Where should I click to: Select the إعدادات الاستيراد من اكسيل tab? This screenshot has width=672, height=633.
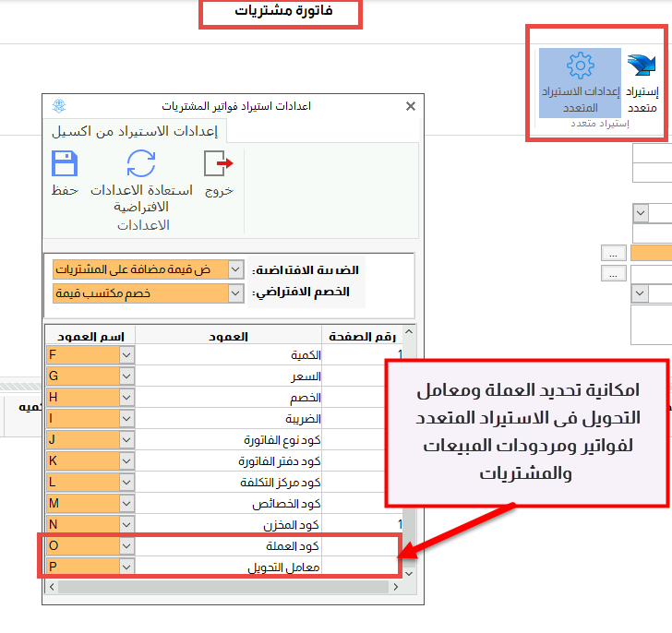(135, 131)
